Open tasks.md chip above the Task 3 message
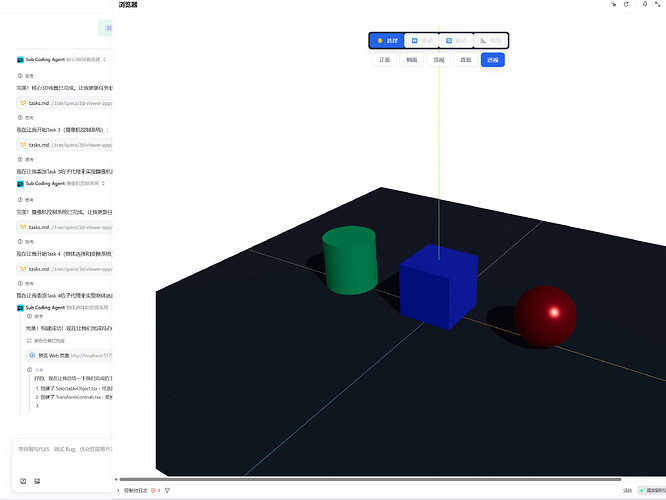This screenshot has width=666, height=500. click(x=64, y=103)
